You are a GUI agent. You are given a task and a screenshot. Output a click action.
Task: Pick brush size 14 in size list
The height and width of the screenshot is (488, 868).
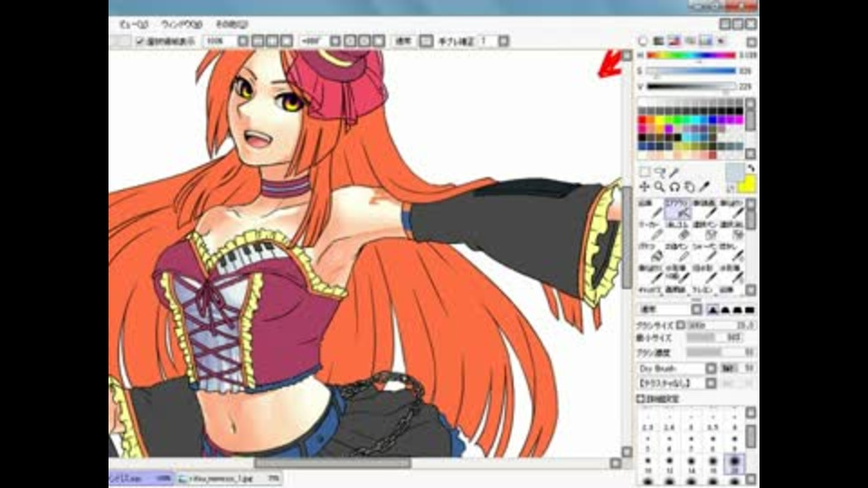pyautogui.click(x=692, y=464)
